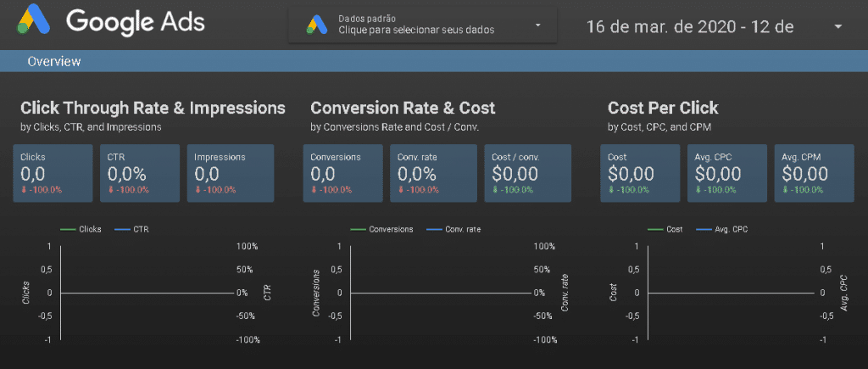Screen dimensions: 868x369
Task: Click the data source Google Ads icon
Action: 317,25
